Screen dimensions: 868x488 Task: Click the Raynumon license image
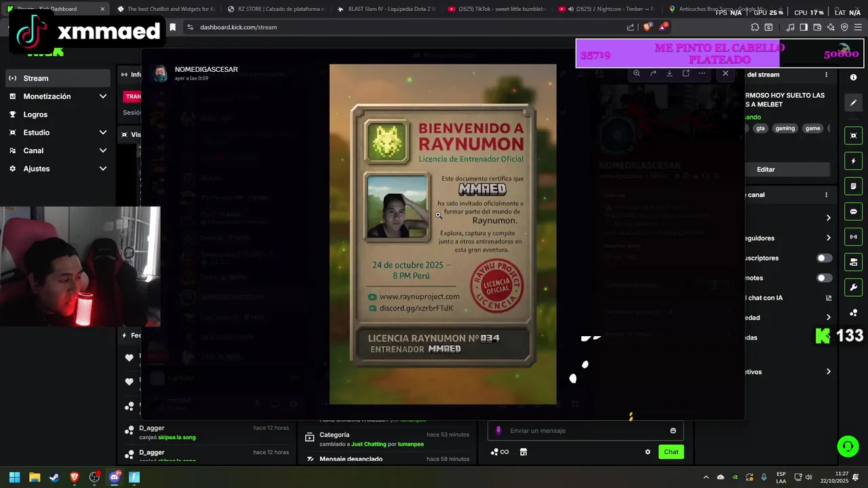[x=443, y=235]
